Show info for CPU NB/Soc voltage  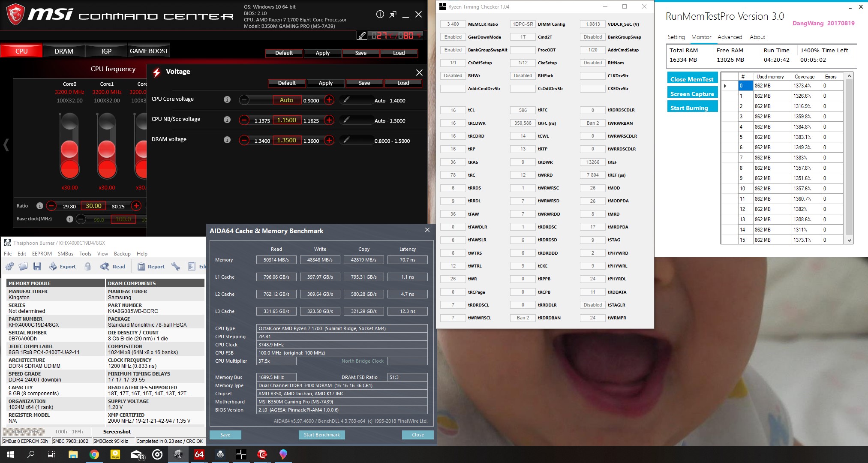[x=227, y=120]
